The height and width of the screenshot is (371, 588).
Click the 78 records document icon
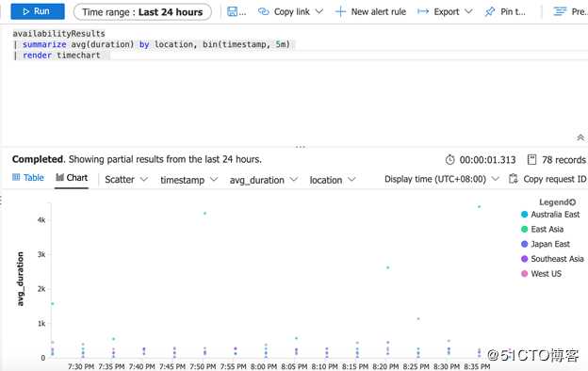pyautogui.click(x=531, y=160)
